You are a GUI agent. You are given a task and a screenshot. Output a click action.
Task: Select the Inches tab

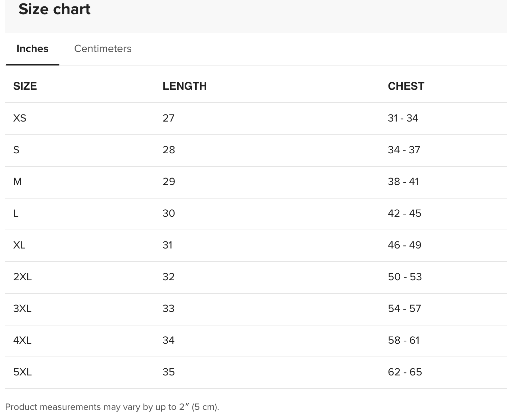(32, 49)
